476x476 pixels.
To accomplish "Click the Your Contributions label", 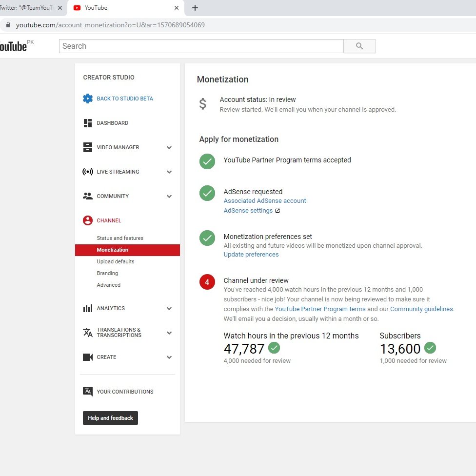I will coord(125,392).
